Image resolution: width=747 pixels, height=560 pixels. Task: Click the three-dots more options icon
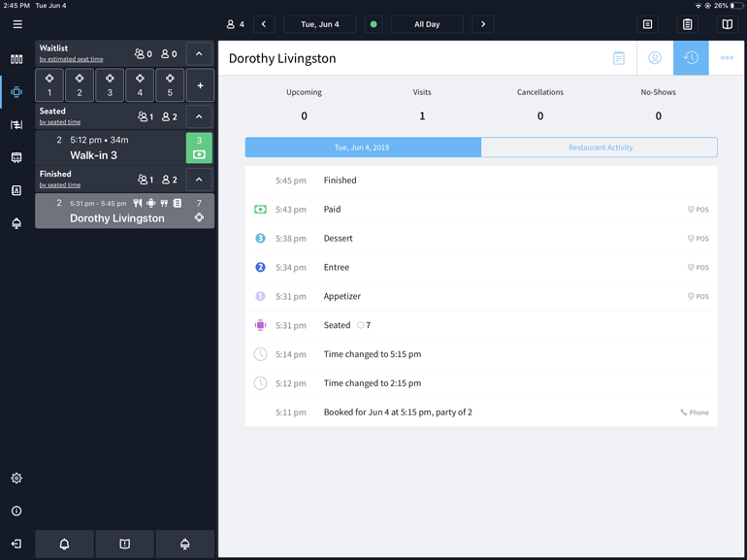point(727,58)
